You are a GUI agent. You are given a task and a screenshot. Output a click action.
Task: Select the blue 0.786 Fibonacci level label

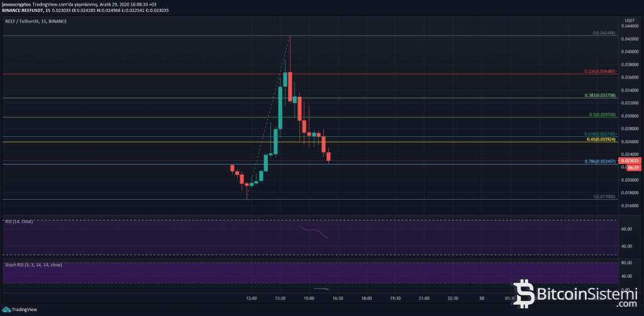click(601, 161)
